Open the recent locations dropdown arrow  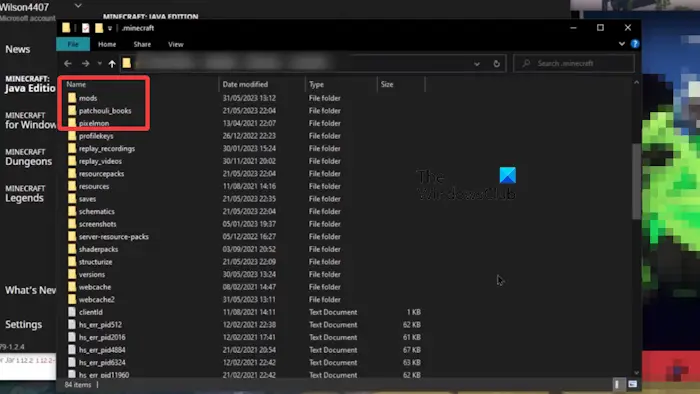(100, 63)
